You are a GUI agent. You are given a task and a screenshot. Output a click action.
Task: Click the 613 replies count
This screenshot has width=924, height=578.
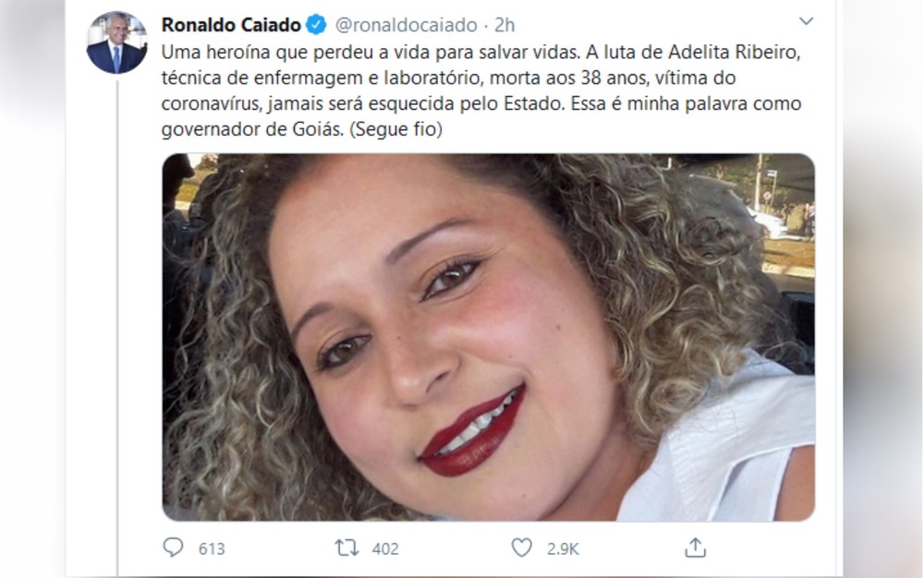pyautogui.click(x=212, y=548)
